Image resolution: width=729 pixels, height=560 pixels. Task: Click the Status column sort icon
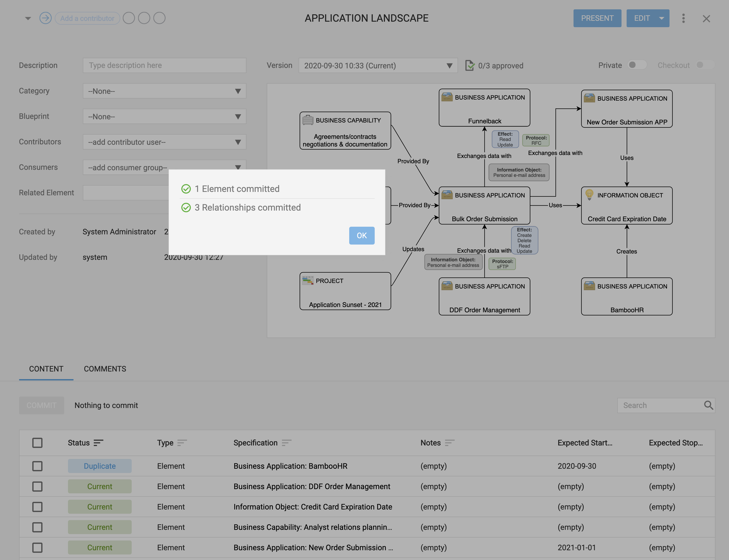tap(98, 443)
